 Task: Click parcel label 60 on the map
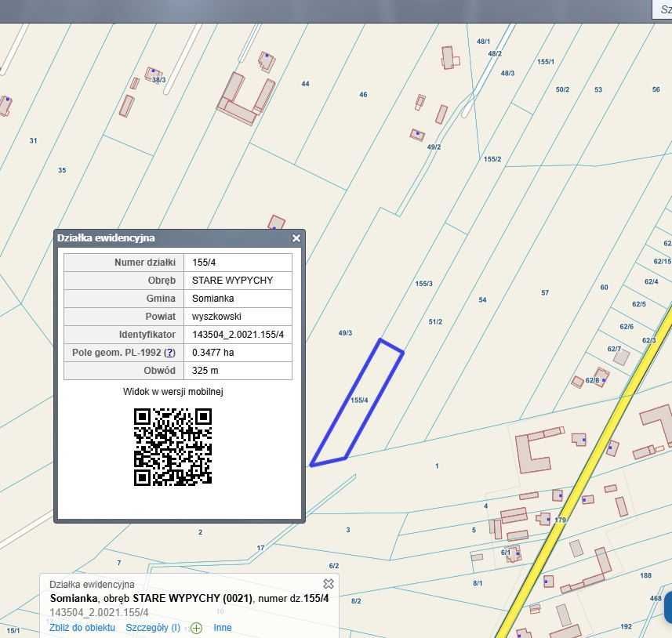pyautogui.click(x=604, y=287)
